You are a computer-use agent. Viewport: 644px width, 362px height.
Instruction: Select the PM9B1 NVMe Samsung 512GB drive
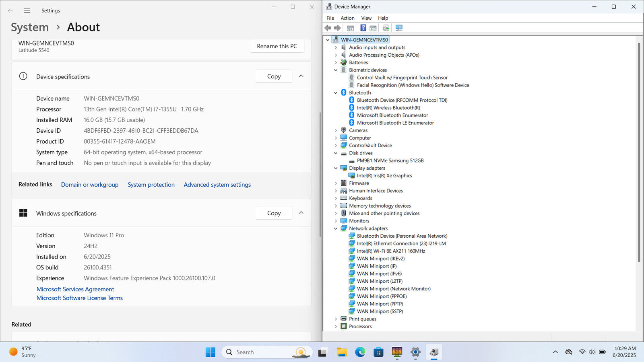click(x=390, y=160)
